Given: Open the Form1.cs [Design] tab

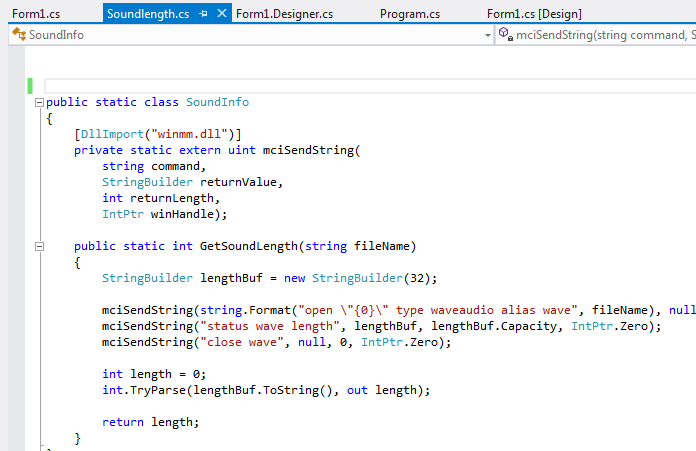Looking at the screenshot, I should [534, 14].
